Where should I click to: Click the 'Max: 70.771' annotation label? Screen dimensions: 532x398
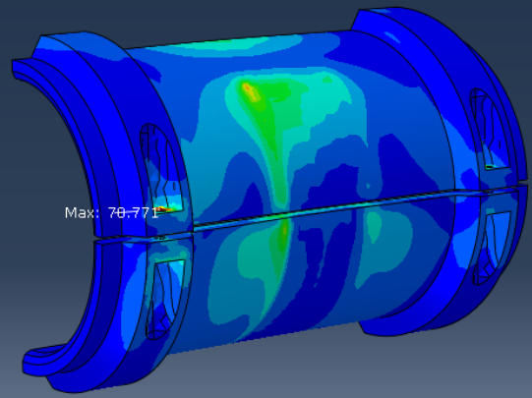tap(112, 213)
